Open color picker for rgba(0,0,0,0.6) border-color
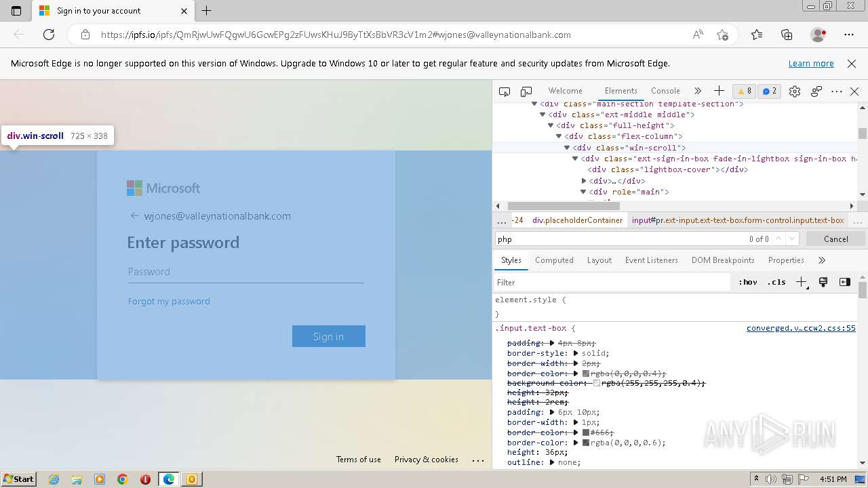Screen dimensions: 868x488 click(x=586, y=443)
